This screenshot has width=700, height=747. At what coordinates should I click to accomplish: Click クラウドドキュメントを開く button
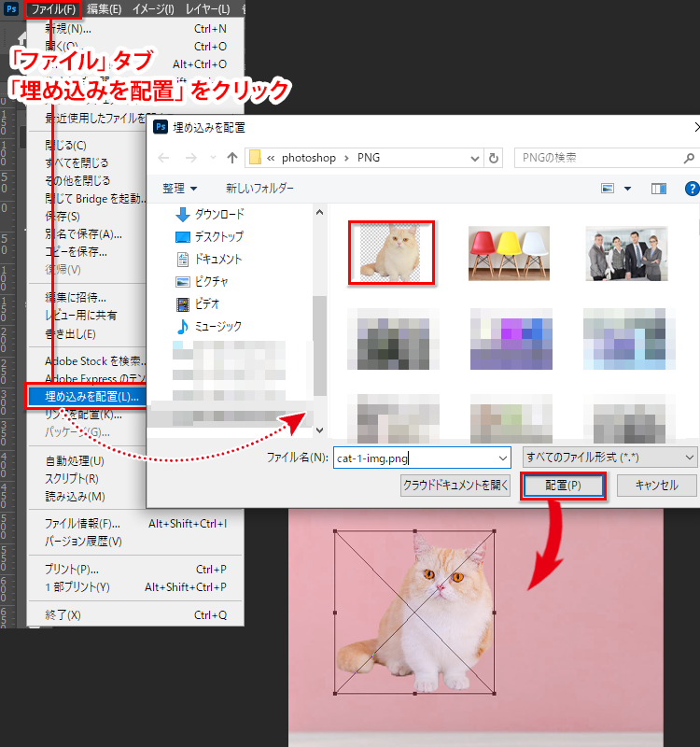[455, 486]
